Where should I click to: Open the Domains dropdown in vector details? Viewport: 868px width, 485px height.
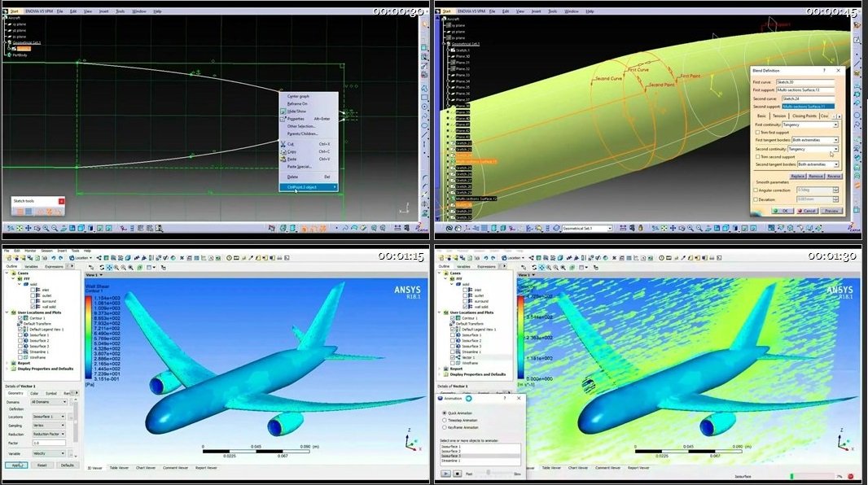[x=48, y=402]
